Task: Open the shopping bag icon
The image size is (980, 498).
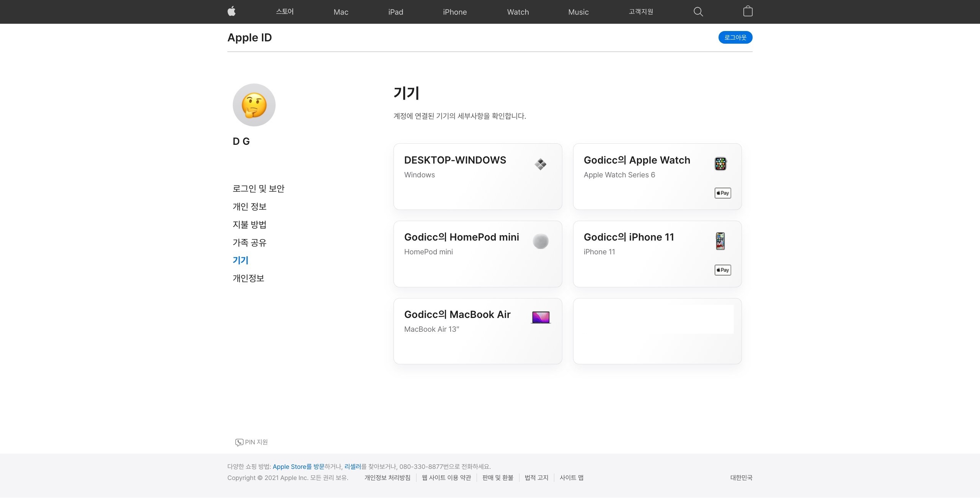Action: (748, 11)
